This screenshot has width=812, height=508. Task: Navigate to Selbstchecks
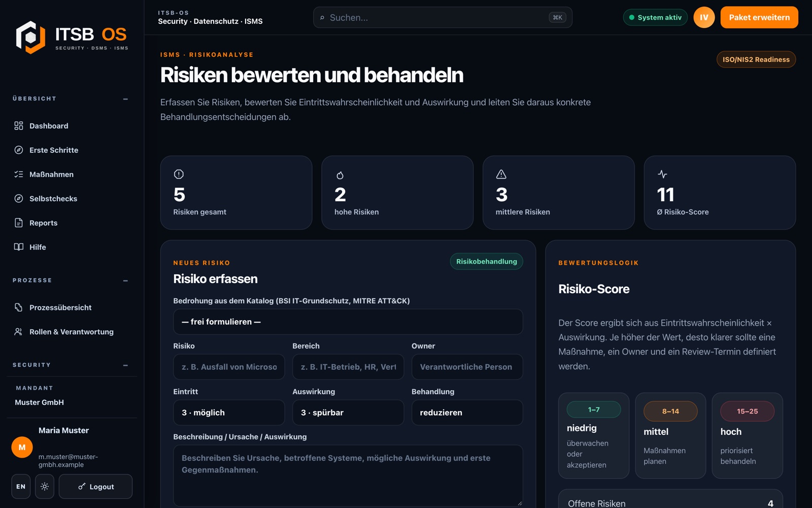(x=72, y=199)
